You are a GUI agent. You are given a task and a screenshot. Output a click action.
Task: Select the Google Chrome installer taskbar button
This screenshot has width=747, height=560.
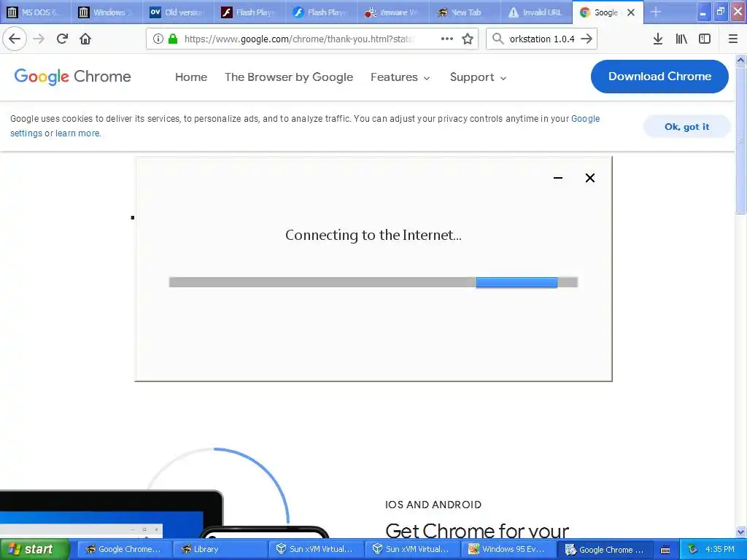pos(605,549)
